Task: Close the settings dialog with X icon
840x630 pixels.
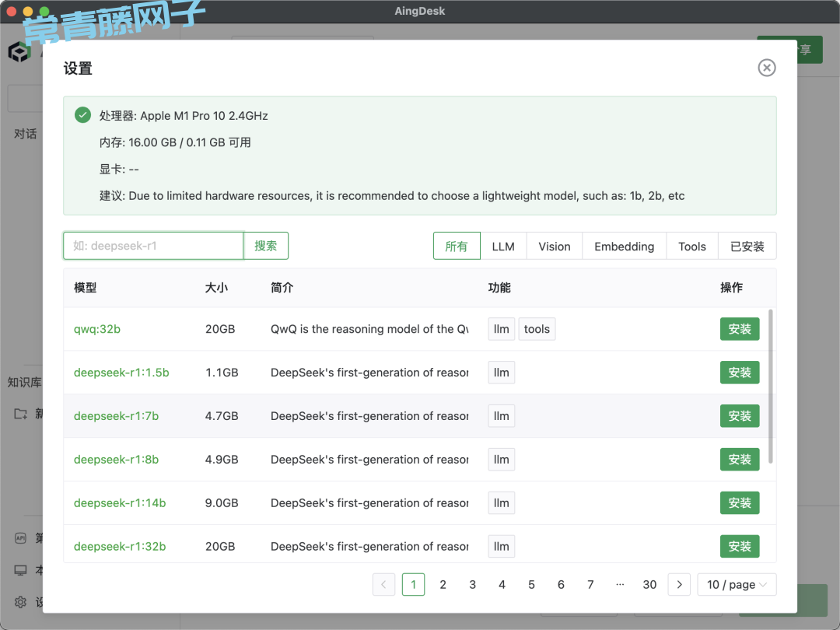Action: click(767, 68)
